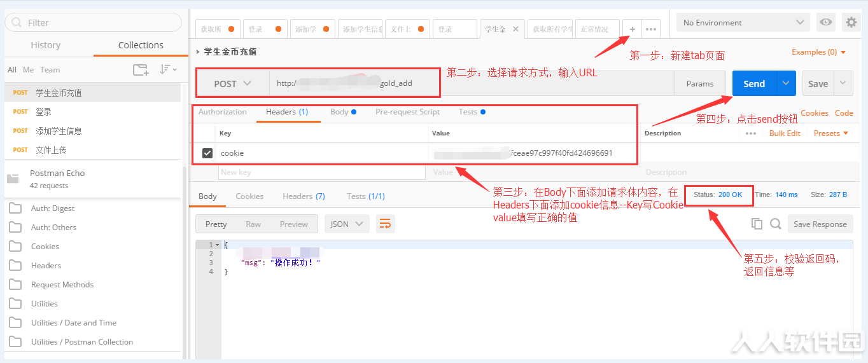The height and width of the screenshot is (363, 868).
Task: Select the 登录 request in collection list
Action: click(92, 112)
